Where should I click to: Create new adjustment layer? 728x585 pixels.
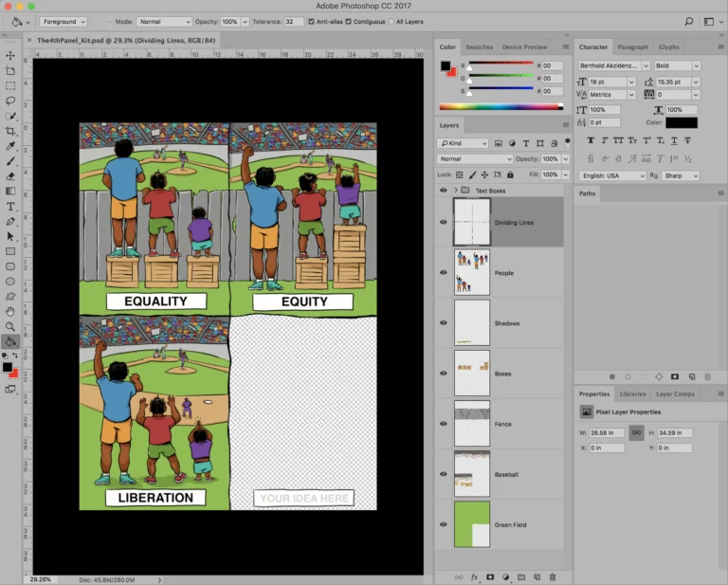point(505,577)
